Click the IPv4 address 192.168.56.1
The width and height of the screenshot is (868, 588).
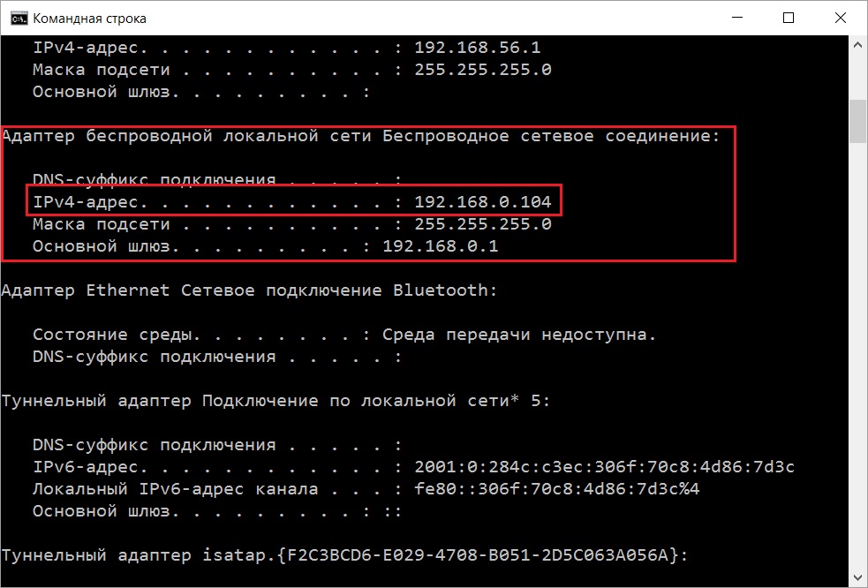point(477,48)
